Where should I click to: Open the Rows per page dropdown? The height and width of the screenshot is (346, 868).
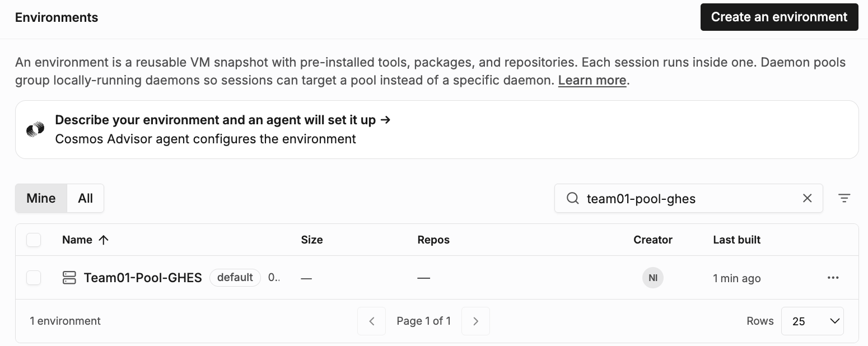[x=812, y=321]
